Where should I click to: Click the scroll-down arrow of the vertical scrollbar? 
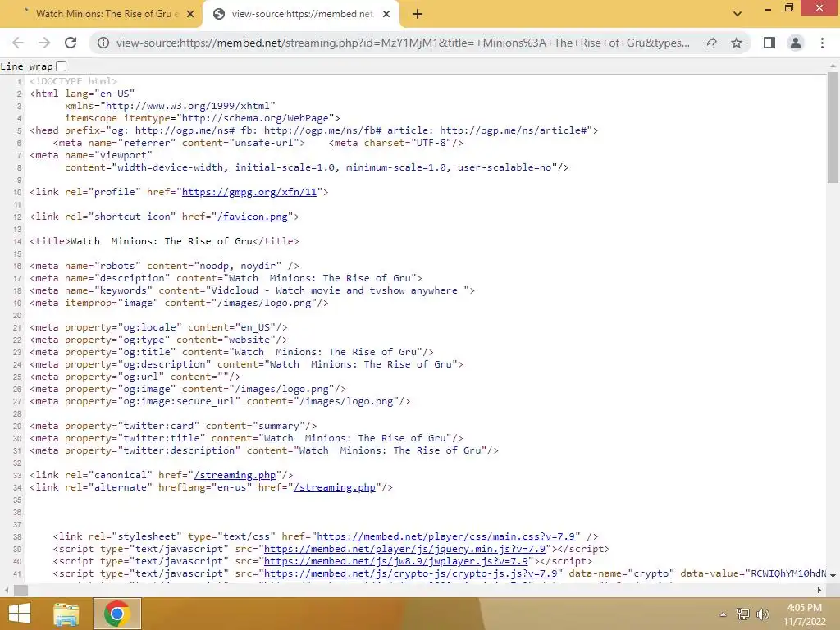[833, 575]
